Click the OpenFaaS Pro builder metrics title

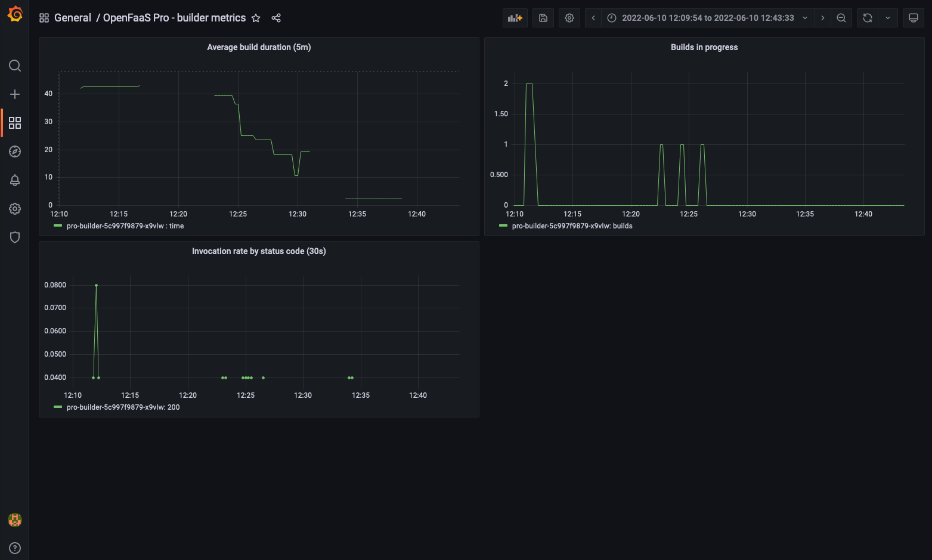pyautogui.click(x=174, y=17)
